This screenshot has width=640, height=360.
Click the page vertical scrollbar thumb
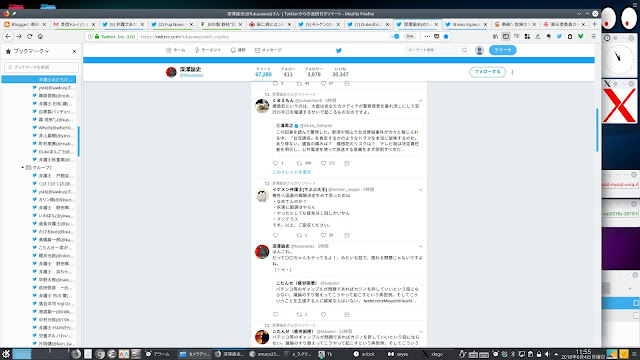pos(597,130)
